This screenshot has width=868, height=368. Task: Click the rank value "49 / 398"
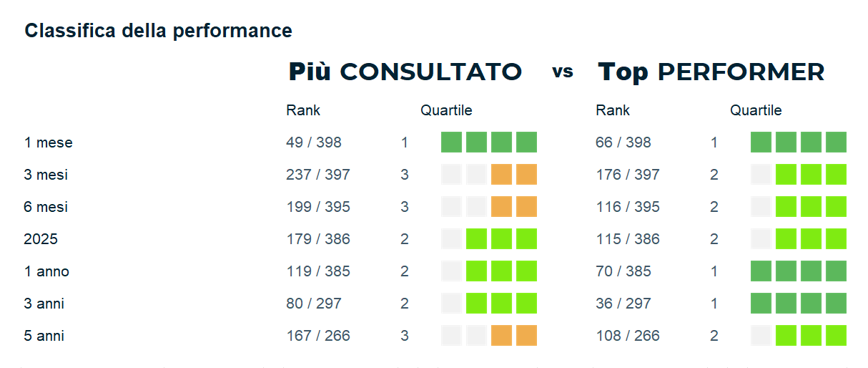tap(314, 142)
